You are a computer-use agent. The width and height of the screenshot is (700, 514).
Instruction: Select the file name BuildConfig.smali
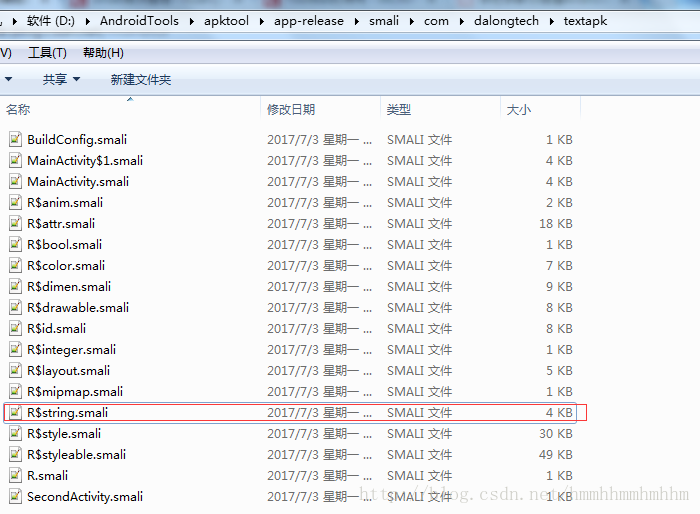[77, 140]
